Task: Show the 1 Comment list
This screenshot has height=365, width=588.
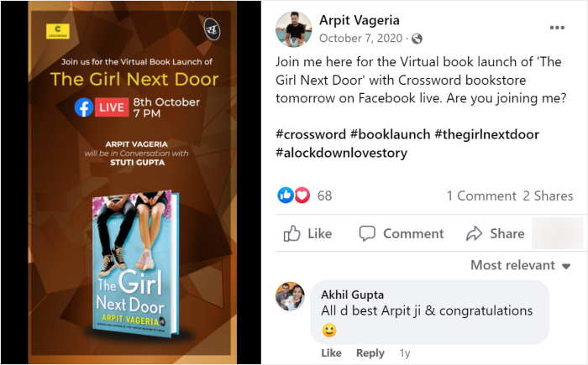Action: coord(481,196)
